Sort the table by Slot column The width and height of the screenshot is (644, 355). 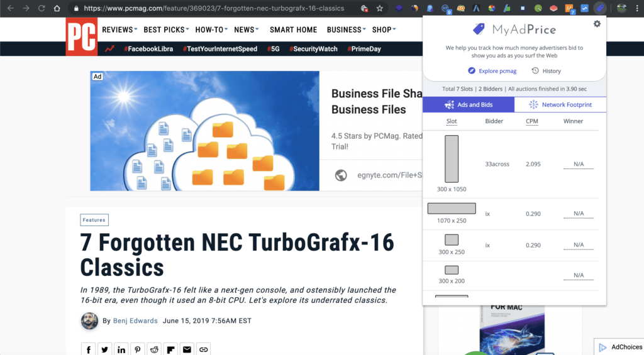(452, 121)
